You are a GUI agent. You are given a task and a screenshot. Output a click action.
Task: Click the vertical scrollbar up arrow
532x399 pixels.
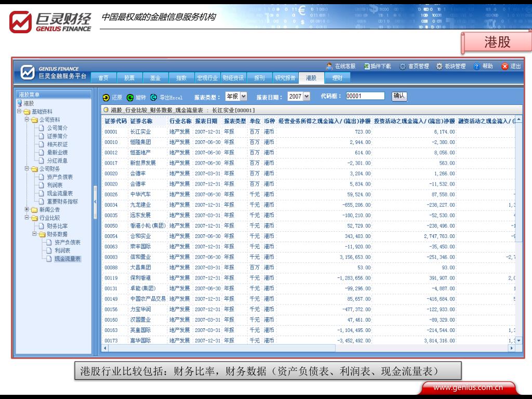tap(518, 119)
